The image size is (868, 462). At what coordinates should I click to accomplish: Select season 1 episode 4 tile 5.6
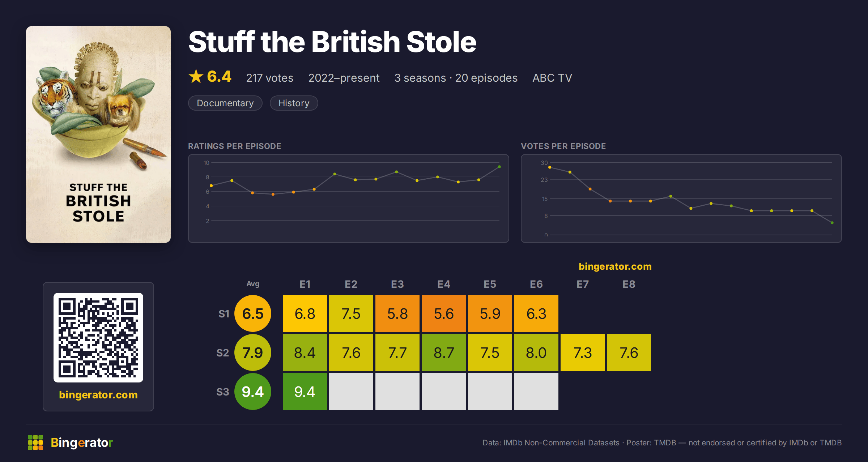point(444,313)
